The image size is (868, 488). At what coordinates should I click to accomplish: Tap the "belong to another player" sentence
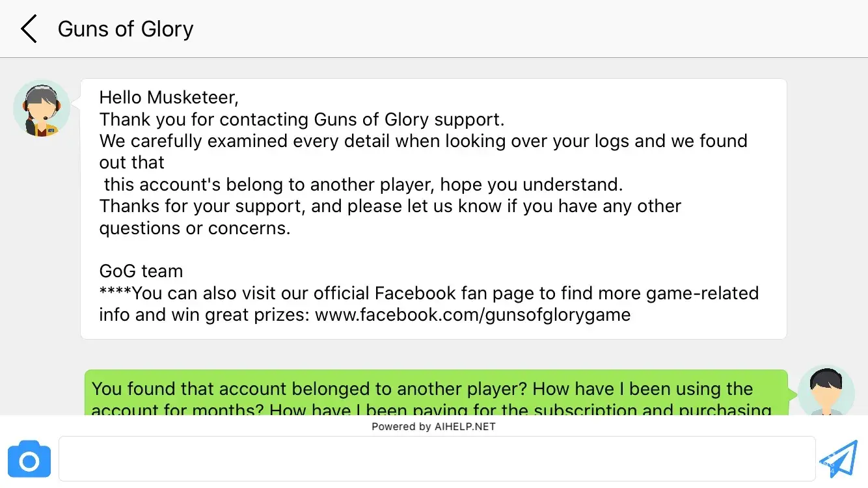[x=363, y=185]
